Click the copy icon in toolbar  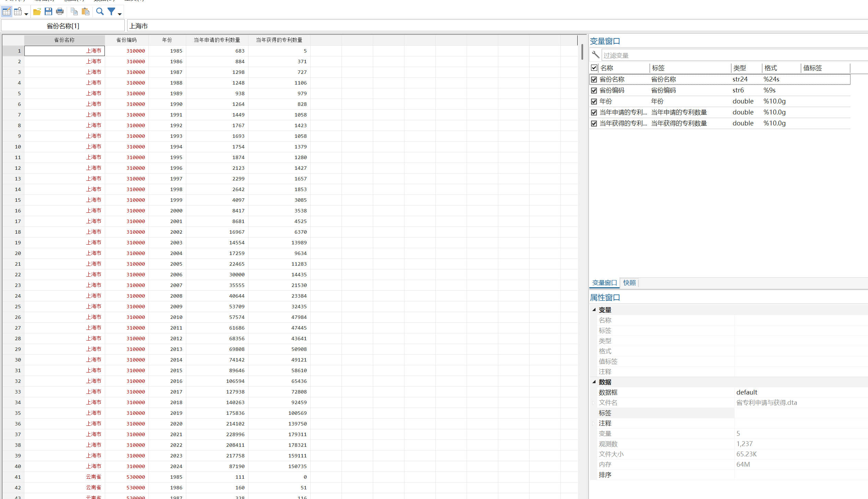click(74, 12)
